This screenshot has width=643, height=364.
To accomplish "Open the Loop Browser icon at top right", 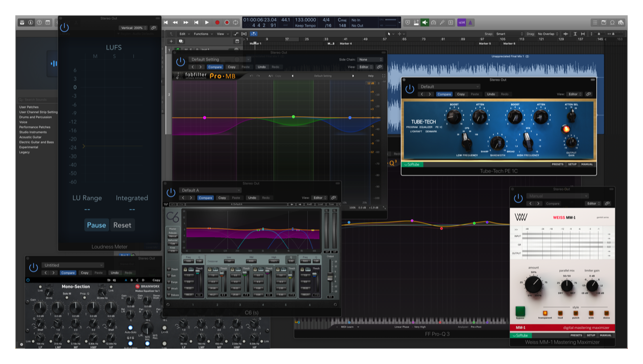I will pos(612,22).
